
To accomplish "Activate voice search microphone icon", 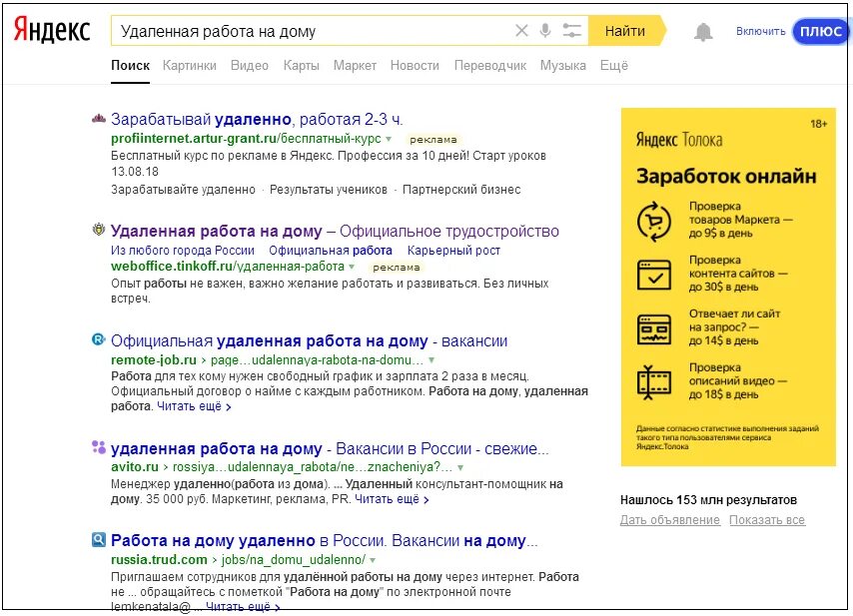I will (x=545, y=30).
